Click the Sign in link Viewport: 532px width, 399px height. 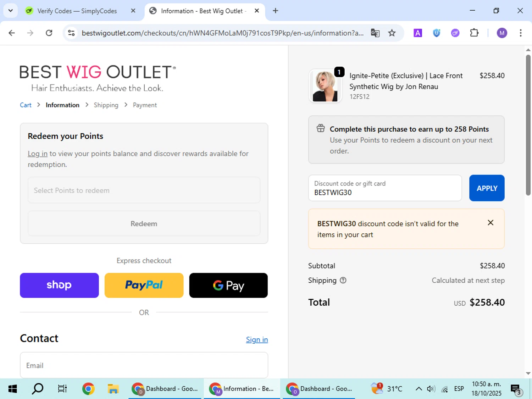(x=257, y=339)
